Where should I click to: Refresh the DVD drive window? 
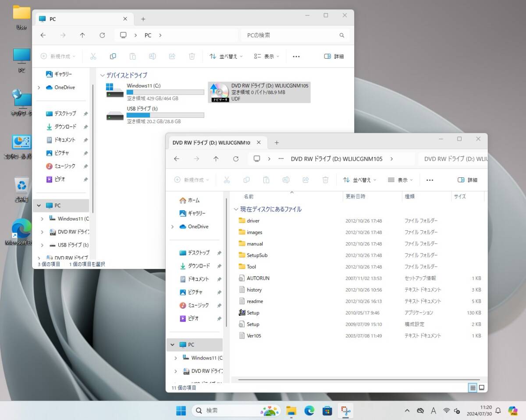[236, 159]
